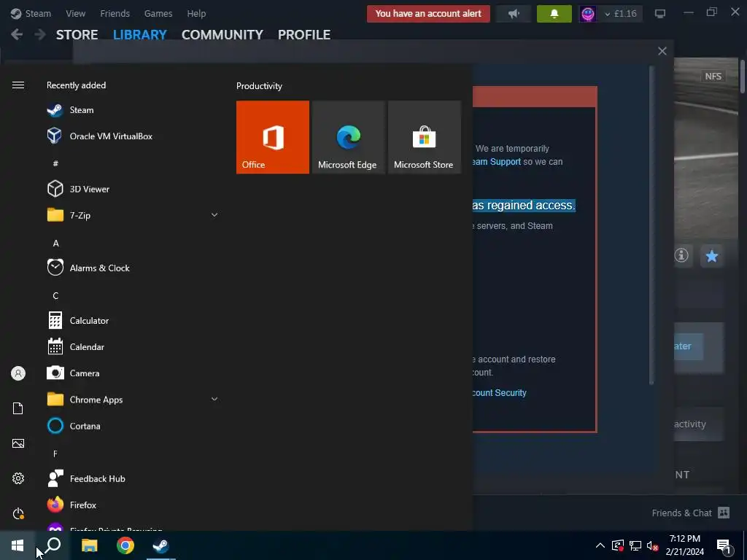Open File Explorer from taskbar
Screen dimensions: 747x560
point(89,545)
